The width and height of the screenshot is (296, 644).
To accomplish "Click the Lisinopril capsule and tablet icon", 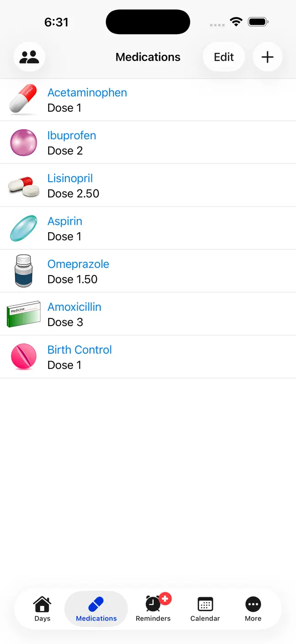I will tap(23, 186).
